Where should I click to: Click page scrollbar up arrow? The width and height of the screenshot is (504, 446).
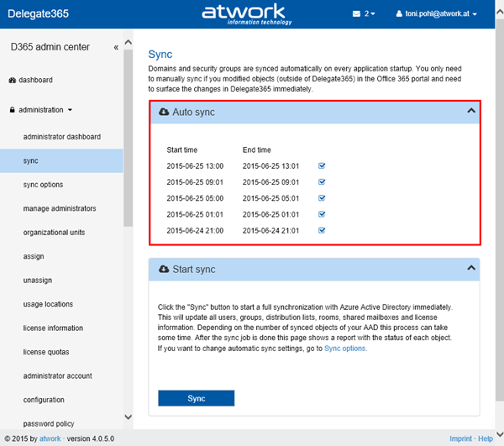click(500, 12)
